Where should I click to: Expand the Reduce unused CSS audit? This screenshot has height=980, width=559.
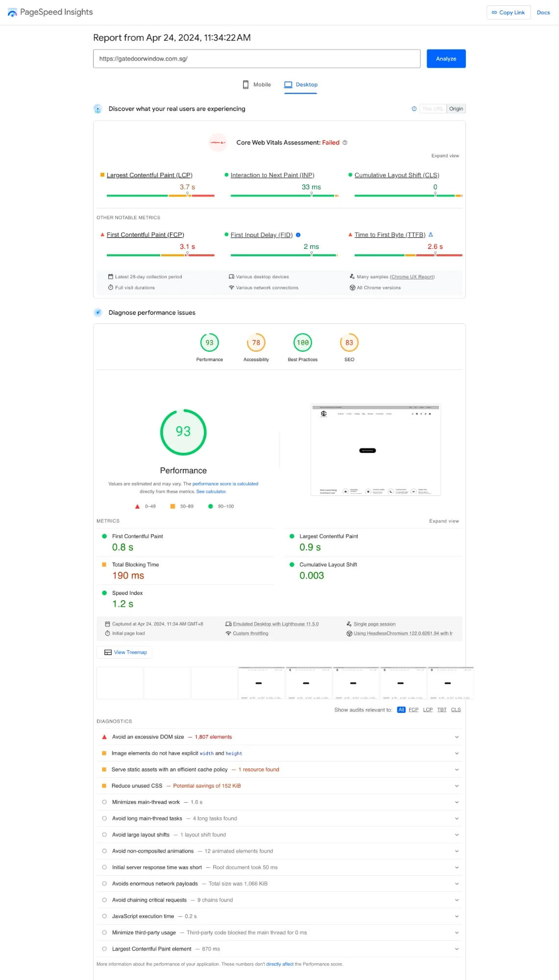pos(457,786)
